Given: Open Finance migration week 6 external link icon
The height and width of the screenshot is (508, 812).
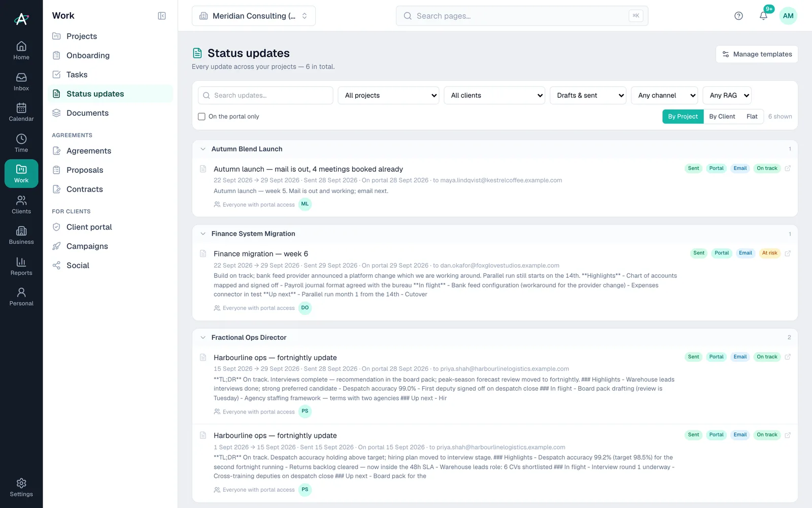Looking at the screenshot, I should coord(788,253).
